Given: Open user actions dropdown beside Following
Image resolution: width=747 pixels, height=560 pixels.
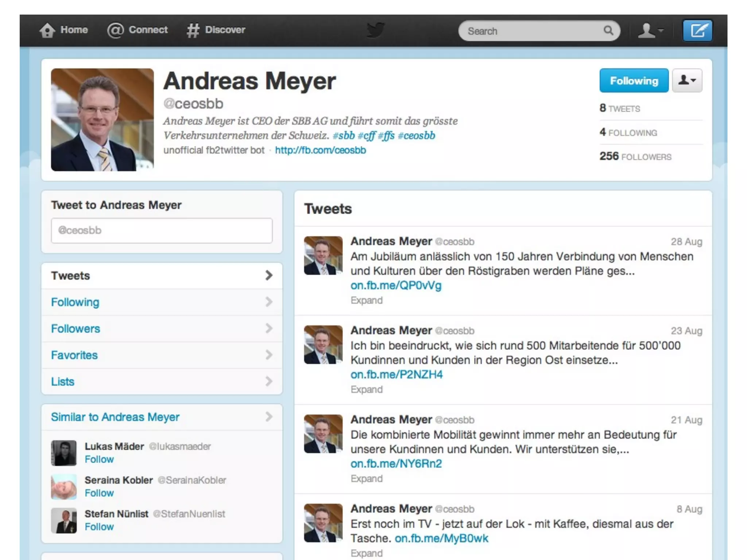Looking at the screenshot, I should (x=687, y=81).
